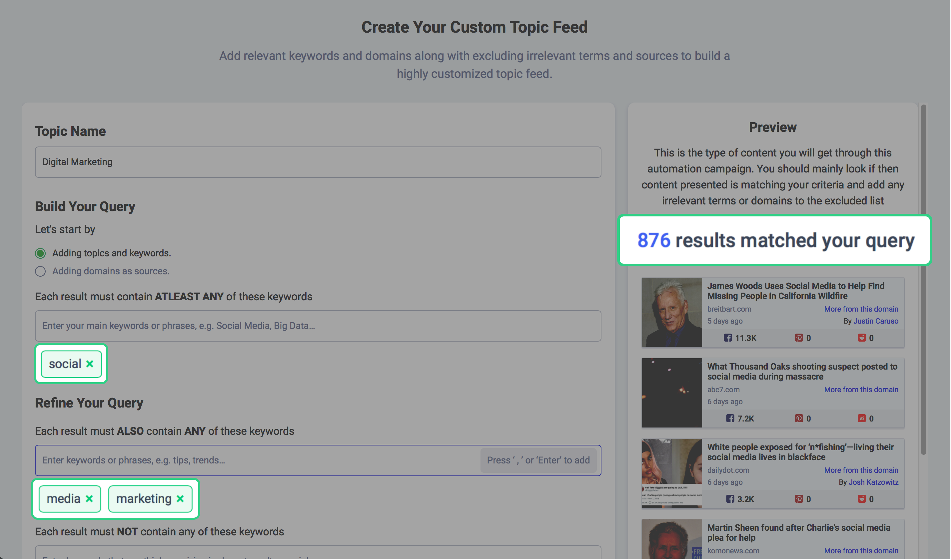
Task: Click Reddit icon on James Woods article
Action: (x=861, y=338)
